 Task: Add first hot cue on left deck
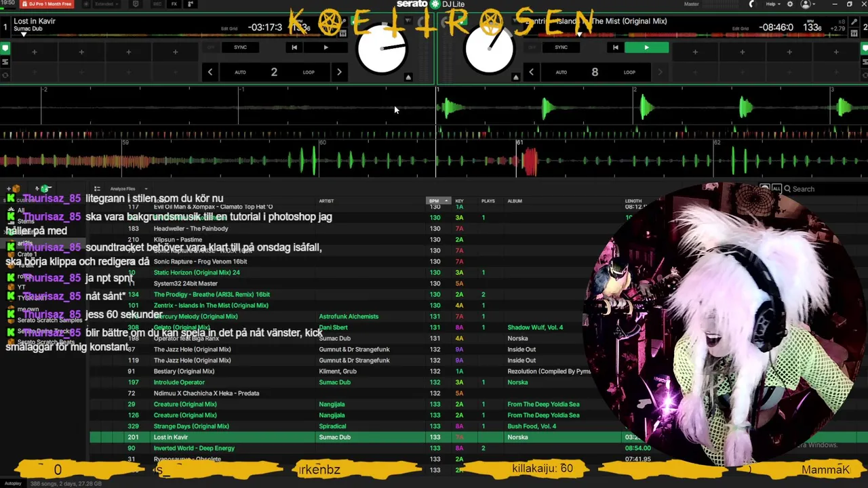pos(34,52)
